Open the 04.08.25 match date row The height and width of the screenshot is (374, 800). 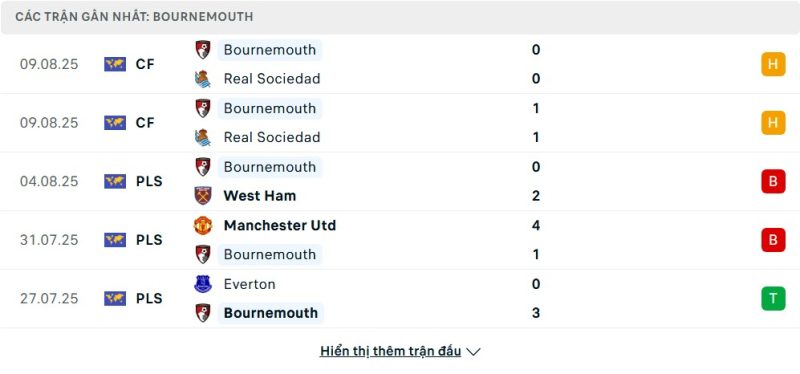point(400,181)
